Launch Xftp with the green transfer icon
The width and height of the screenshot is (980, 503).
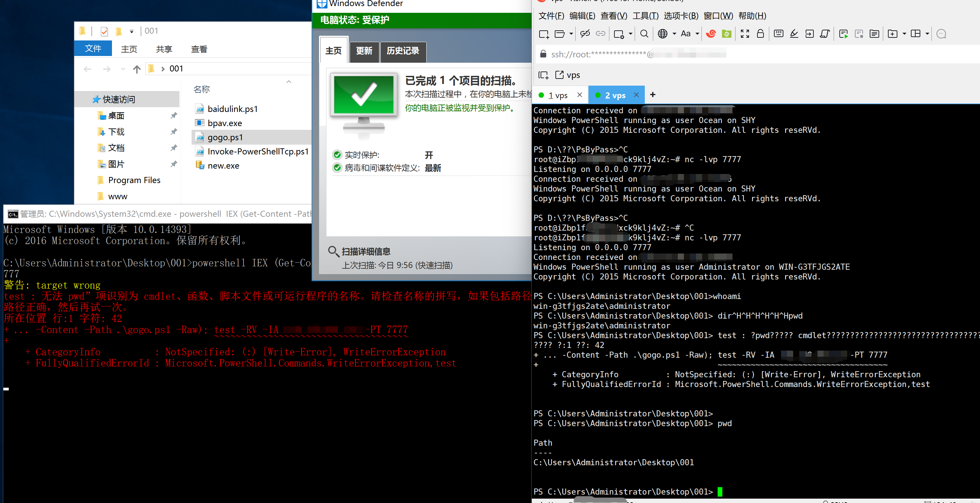point(726,34)
